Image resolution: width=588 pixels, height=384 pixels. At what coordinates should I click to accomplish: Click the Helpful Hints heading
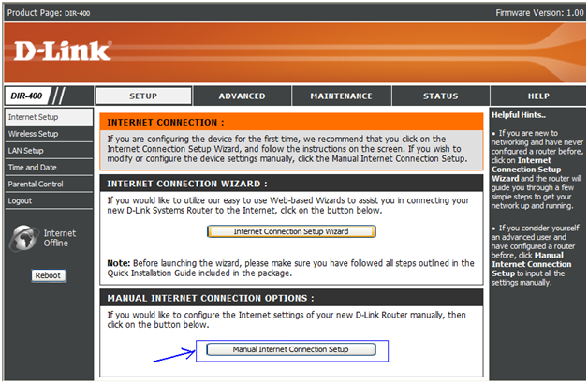click(519, 115)
